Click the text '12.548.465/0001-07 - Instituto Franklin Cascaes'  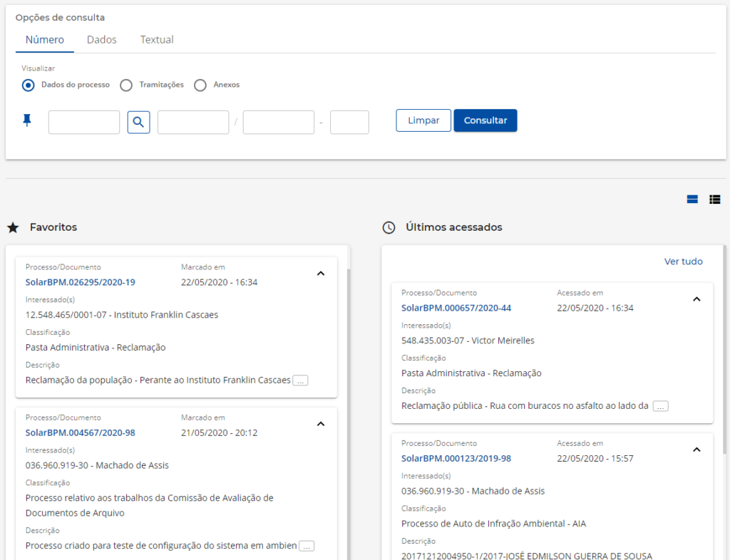(122, 315)
